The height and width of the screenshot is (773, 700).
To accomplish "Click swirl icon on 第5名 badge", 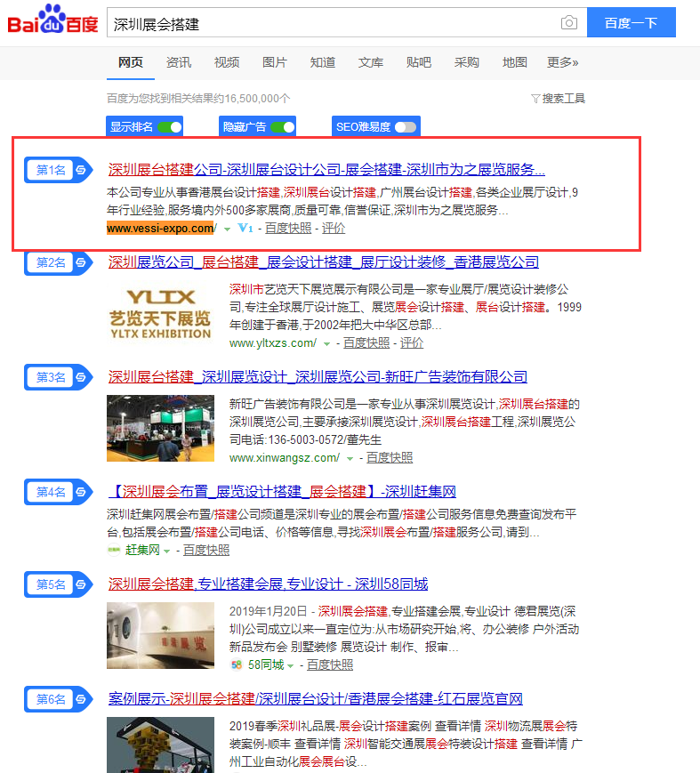I will [x=81, y=584].
